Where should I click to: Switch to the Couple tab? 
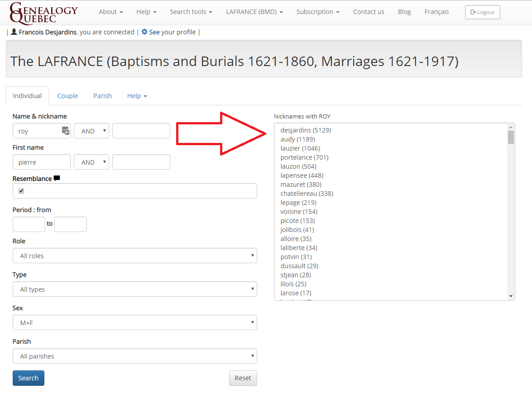[x=67, y=96]
